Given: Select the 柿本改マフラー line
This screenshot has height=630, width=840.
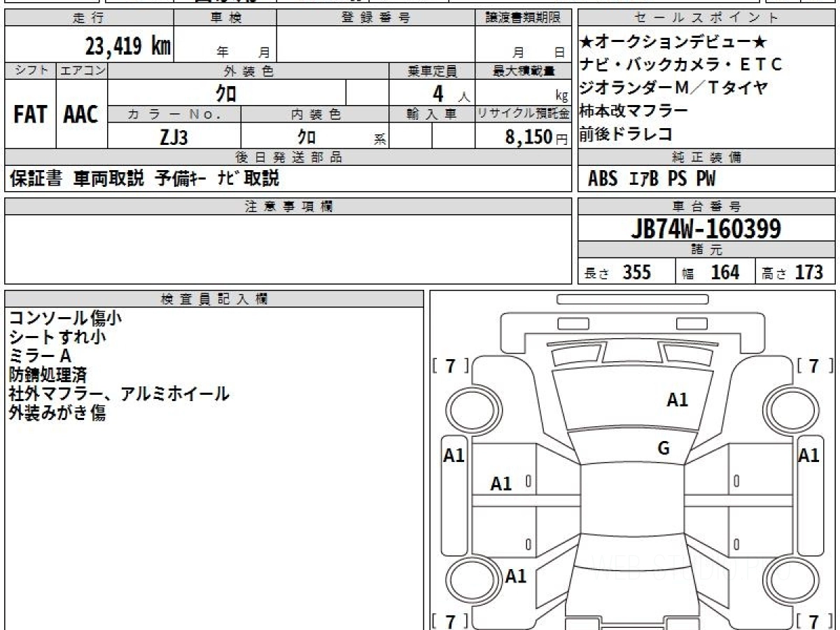Looking at the screenshot, I should point(634,111).
